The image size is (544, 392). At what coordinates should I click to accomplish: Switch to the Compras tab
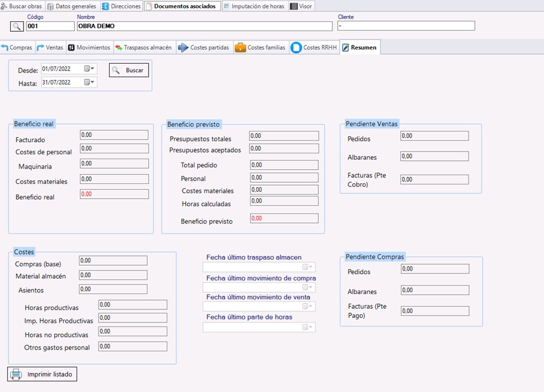click(17, 47)
